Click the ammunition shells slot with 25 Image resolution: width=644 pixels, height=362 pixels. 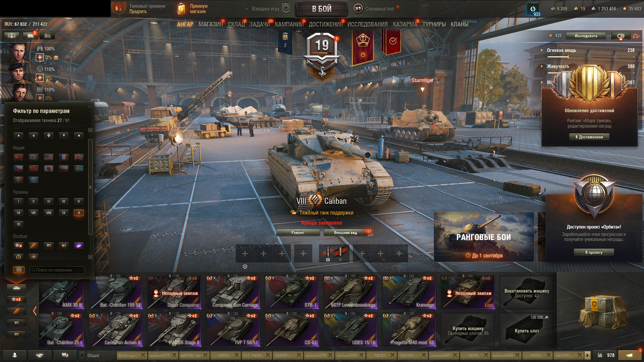point(328,253)
